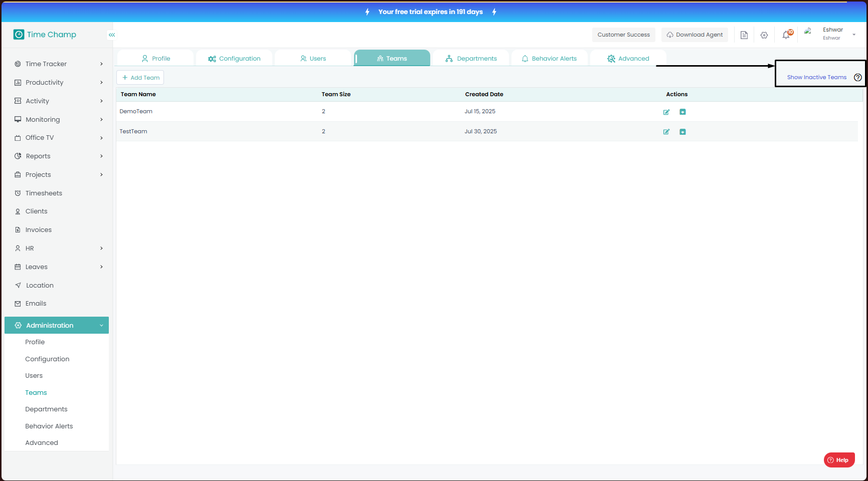Open Configuration under Administration in sidebar

[x=47, y=359]
